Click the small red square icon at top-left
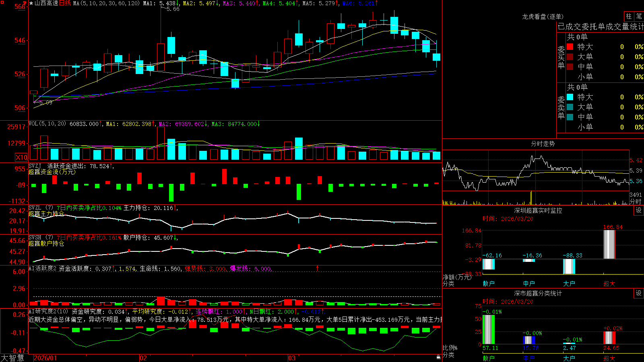Image resolution: width=644 pixels, height=362 pixels. (x=2, y=2)
